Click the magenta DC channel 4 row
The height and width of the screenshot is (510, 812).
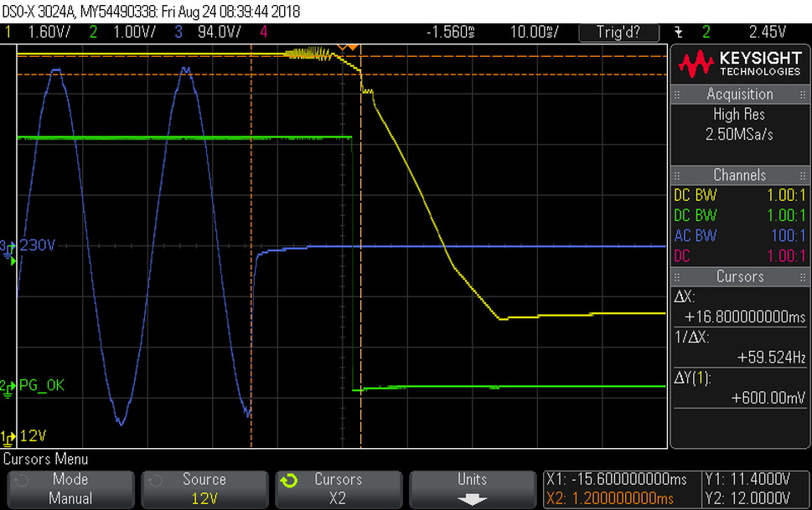(x=740, y=255)
